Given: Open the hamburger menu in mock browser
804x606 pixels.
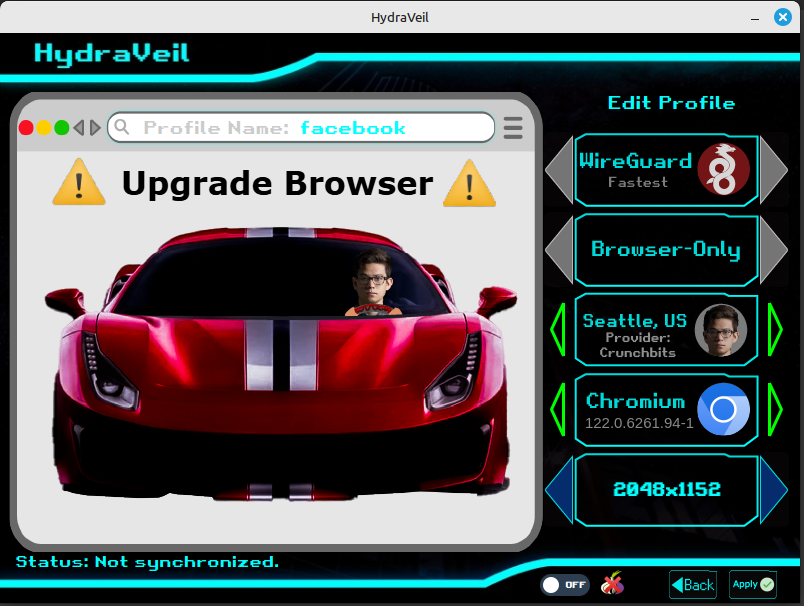Looking at the screenshot, I should point(513,128).
